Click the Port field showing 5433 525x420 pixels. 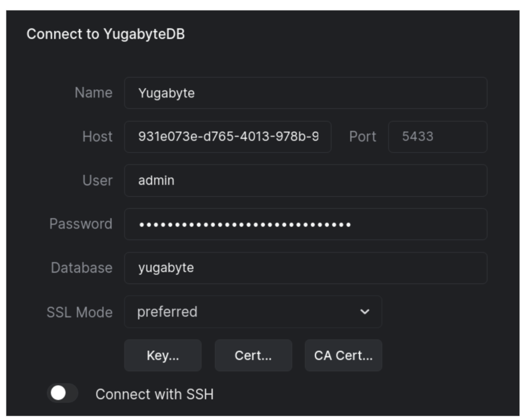pos(436,136)
